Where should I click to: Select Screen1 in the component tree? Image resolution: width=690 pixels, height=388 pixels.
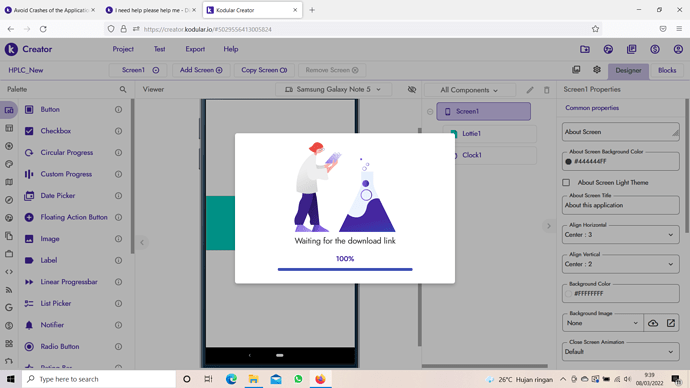tap(483, 112)
